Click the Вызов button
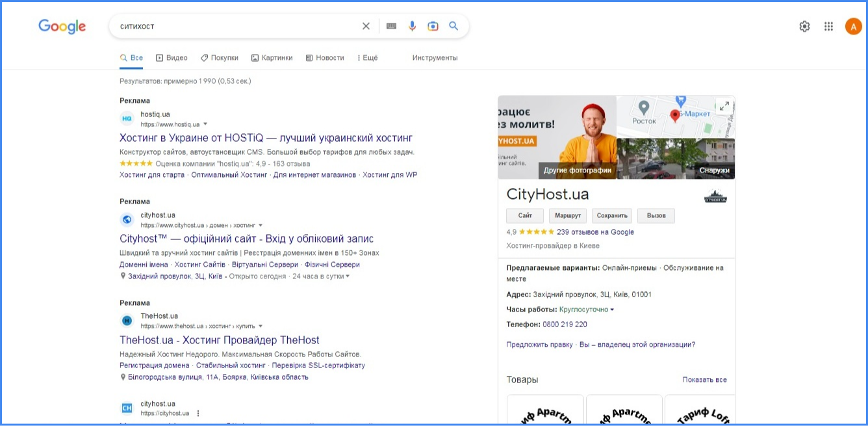This screenshot has width=868, height=426. coord(656,216)
